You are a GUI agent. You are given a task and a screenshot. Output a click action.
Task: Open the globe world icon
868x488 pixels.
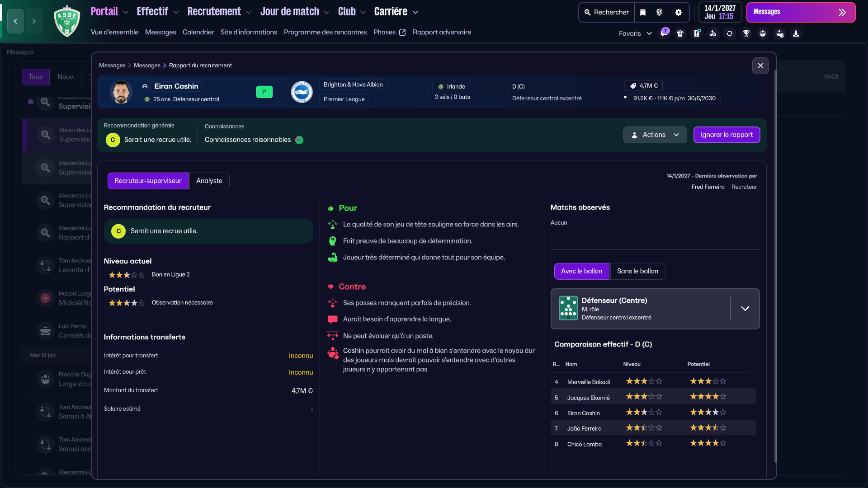(x=659, y=12)
